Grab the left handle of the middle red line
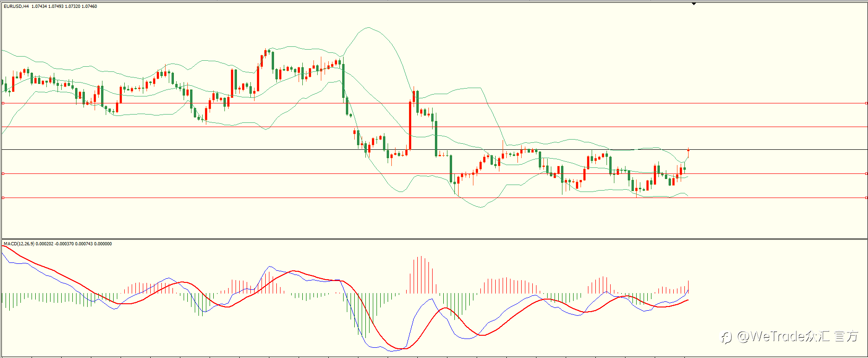This screenshot has height=358, width=868. tap(3, 173)
